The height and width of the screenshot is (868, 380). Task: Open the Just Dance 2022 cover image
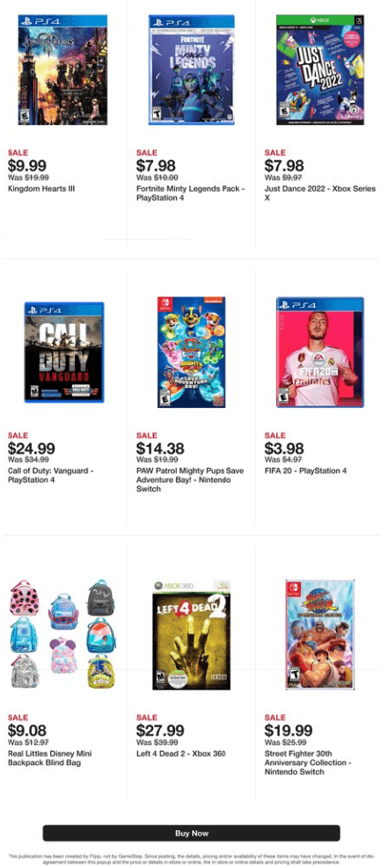(320, 69)
